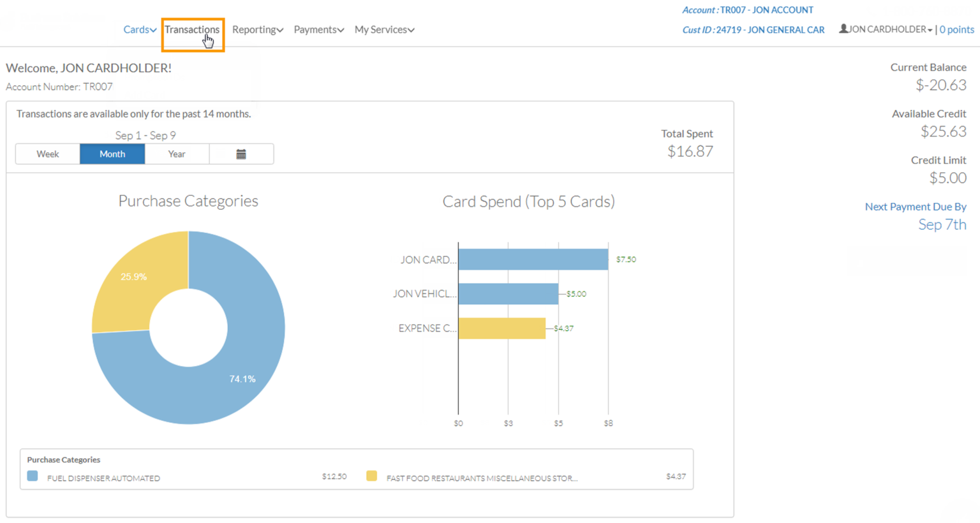This screenshot has height=523, width=980.
Task: Click the JON CARD spending bar
Action: (x=533, y=260)
